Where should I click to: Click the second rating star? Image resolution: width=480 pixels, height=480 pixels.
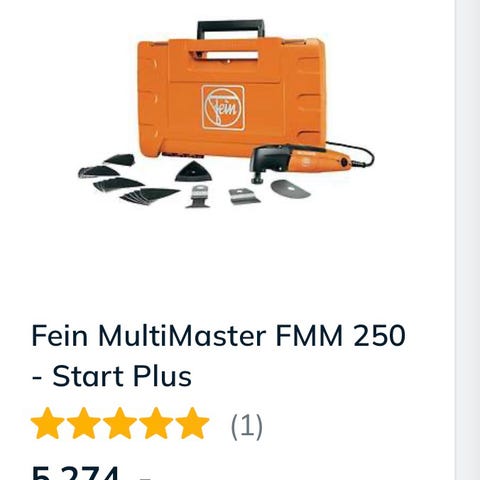point(83,423)
